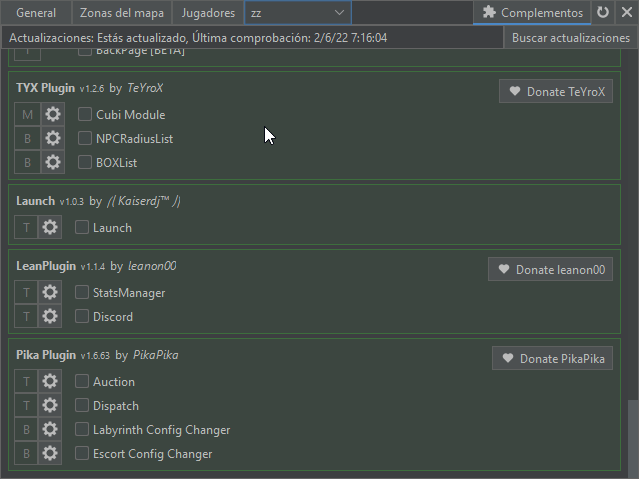This screenshot has height=479, width=639.
Task: Enable the Cubi Module checkbox
Action: click(x=86, y=114)
